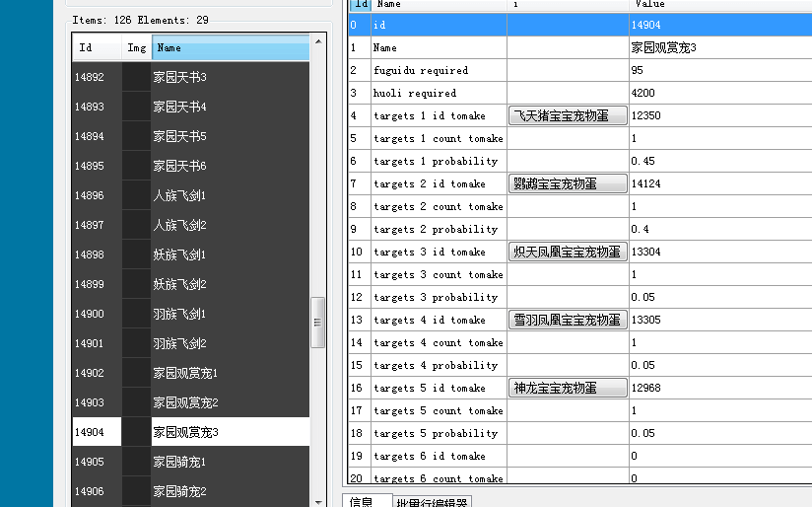Click the list scrollbar up arrow
812x507 pixels.
pyautogui.click(x=318, y=41)
